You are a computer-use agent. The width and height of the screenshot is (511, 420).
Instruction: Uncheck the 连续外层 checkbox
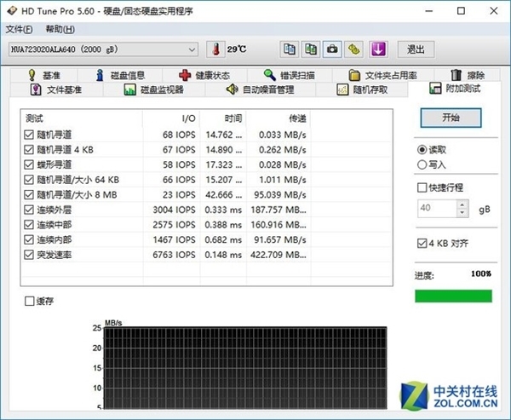[x=29, y=210]
